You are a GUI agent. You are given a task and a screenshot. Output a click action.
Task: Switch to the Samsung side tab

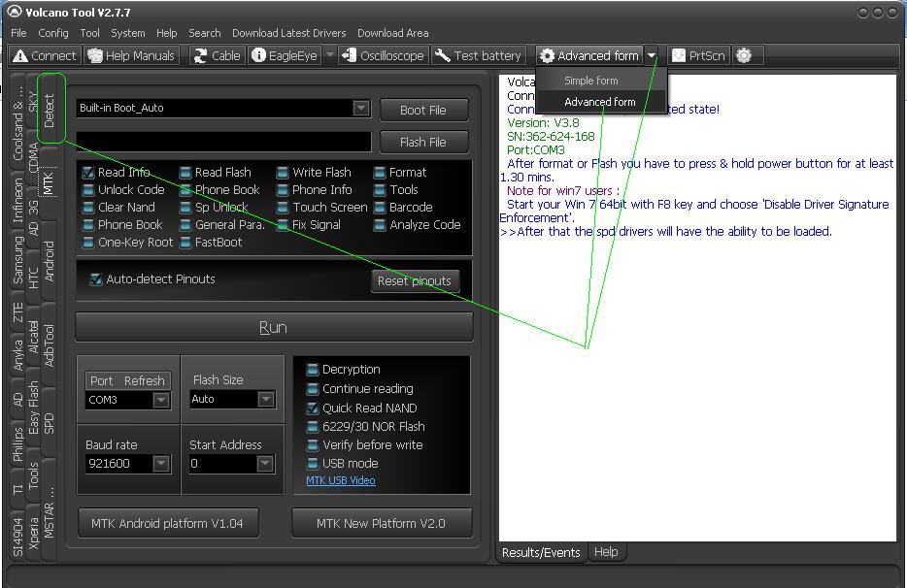point(17,260)
